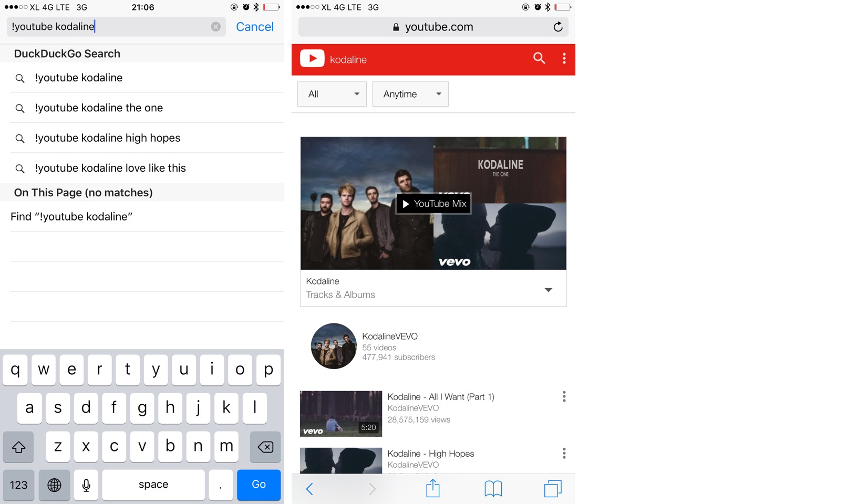Tap the alarm icon in left status bar
This screenshot has width=867, height=504.
[246, 7]
